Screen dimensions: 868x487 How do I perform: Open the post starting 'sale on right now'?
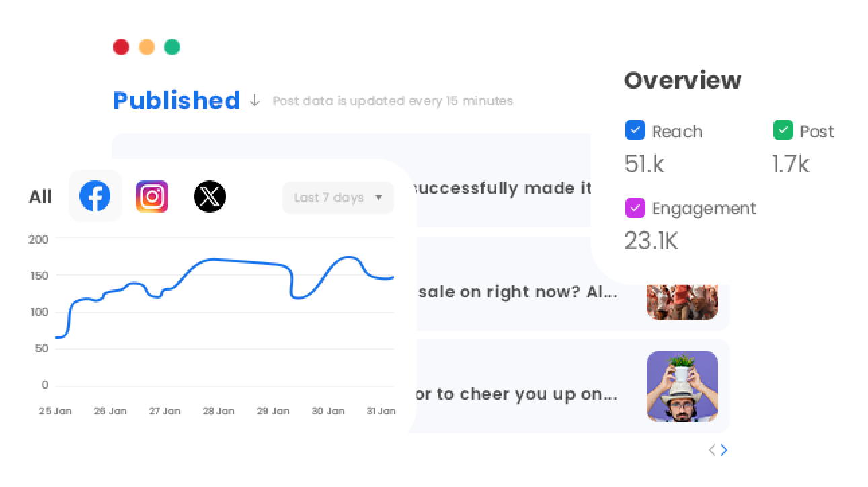point(517,292)
